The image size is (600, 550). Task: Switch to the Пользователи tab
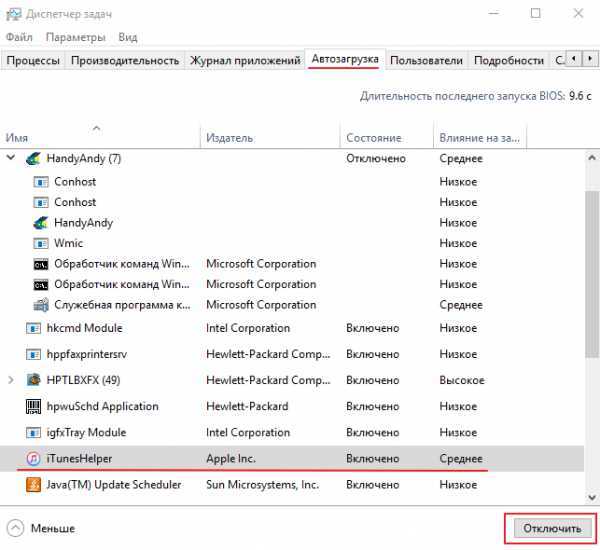426,60
